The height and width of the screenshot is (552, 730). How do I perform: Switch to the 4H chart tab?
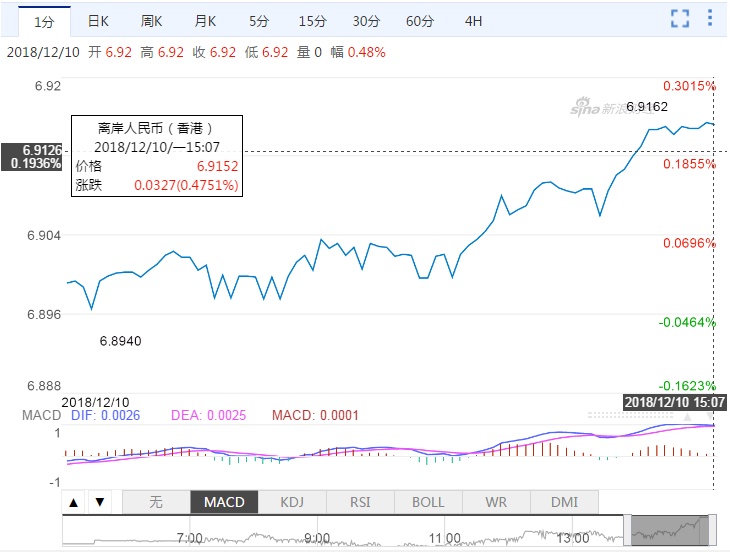[x=474, y=20]
